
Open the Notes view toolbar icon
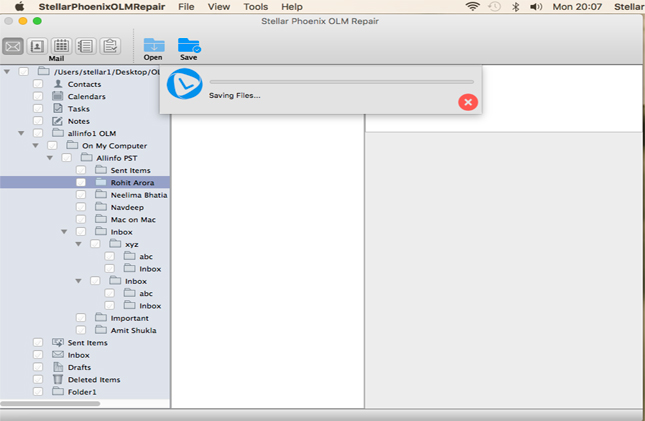(86, 46)
